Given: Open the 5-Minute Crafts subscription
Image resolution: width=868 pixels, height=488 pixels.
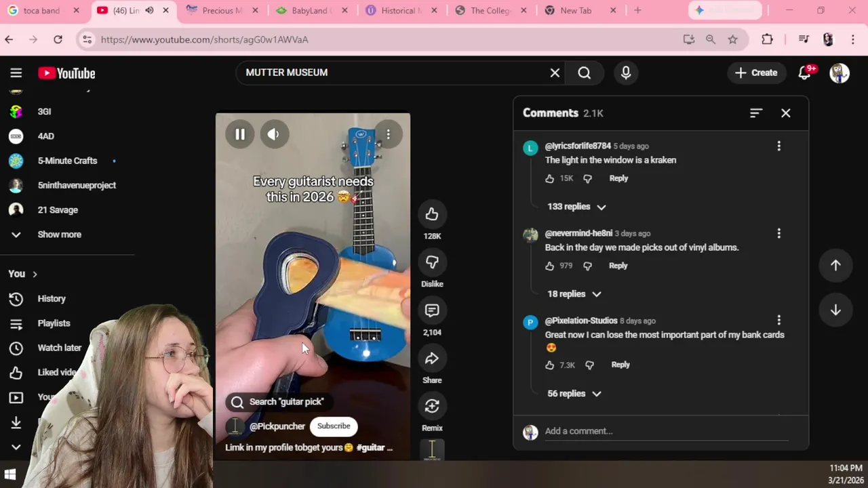Looking at the screenshot, I should click(x=68, y=161).
